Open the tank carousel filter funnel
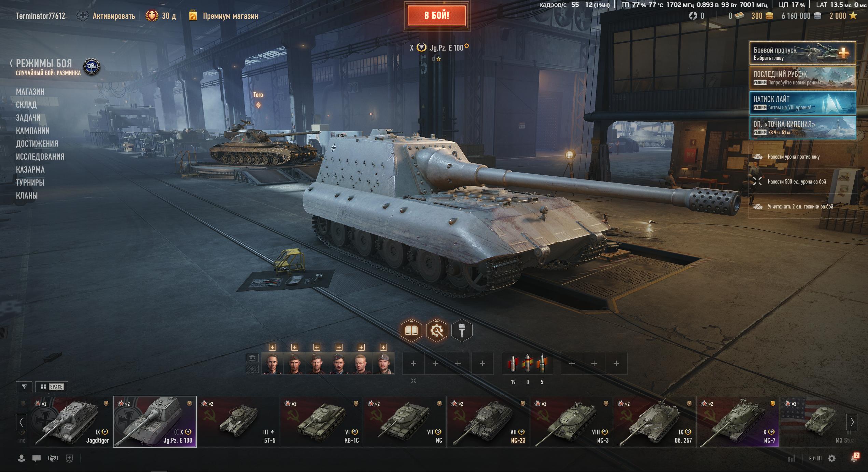The width and height of the screenshot is (868, 472). click(x=24, y=387)
